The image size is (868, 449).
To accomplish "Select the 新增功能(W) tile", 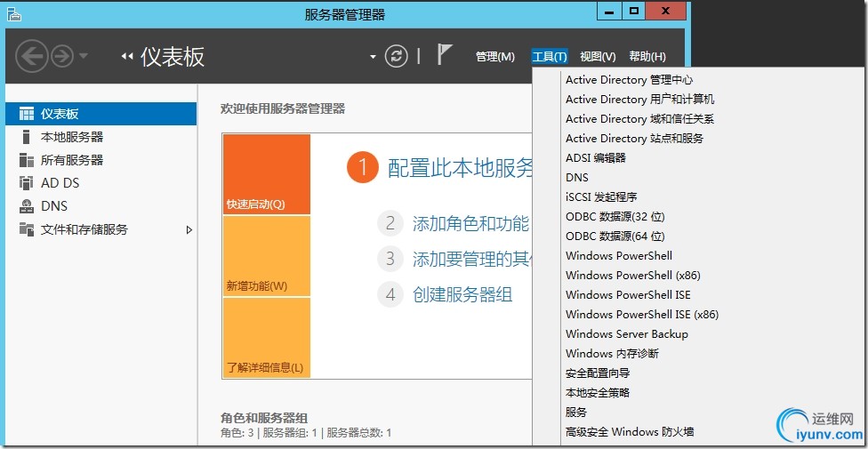I will 266,256.
